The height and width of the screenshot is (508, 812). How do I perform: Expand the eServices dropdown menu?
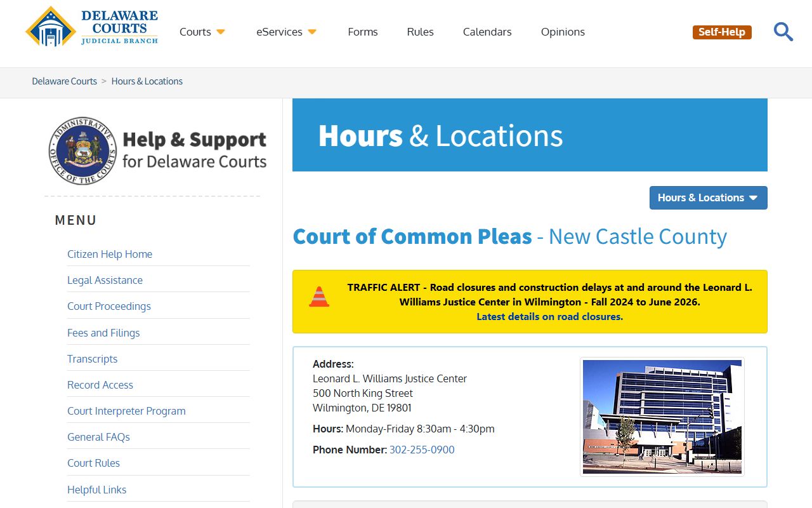(286, 32)
